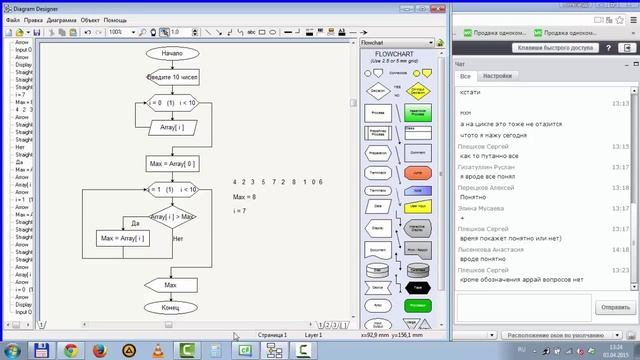640x360 pixels.
Task: Click the grid size stepper arrows
Action: pyautogui.click(x=195, y=32)
